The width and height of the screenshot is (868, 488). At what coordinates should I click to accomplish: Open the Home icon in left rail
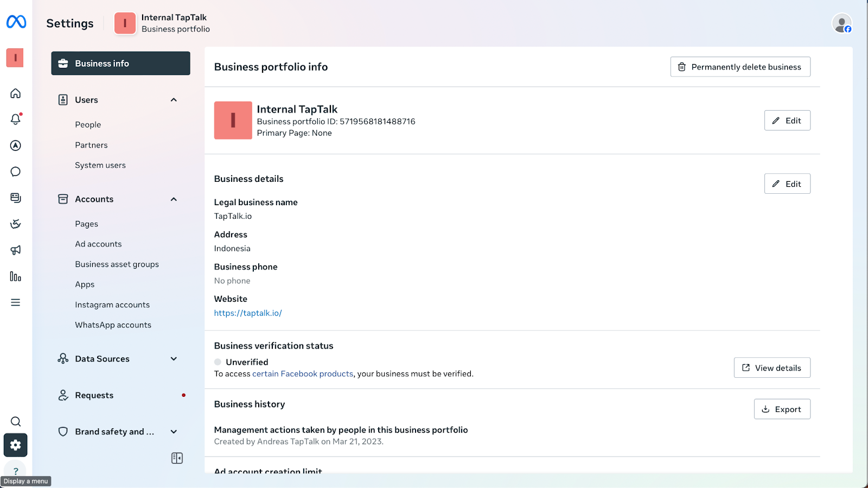(16, 93)
